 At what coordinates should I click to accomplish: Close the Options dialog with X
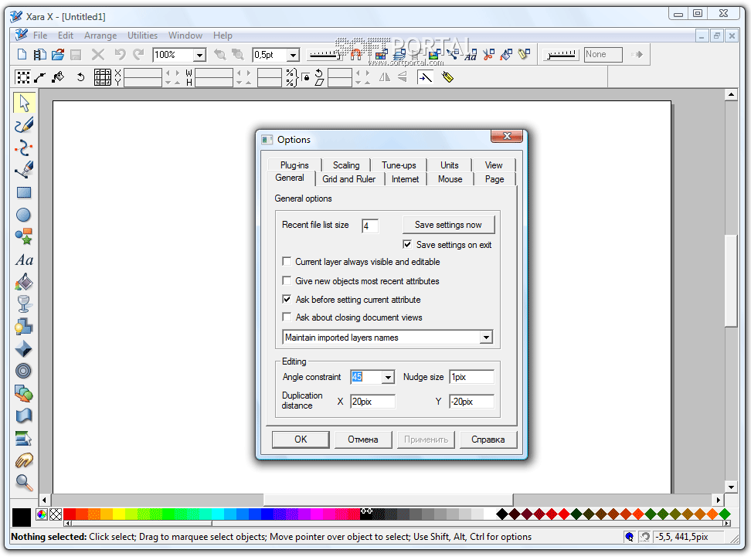(x=507, y=137)
